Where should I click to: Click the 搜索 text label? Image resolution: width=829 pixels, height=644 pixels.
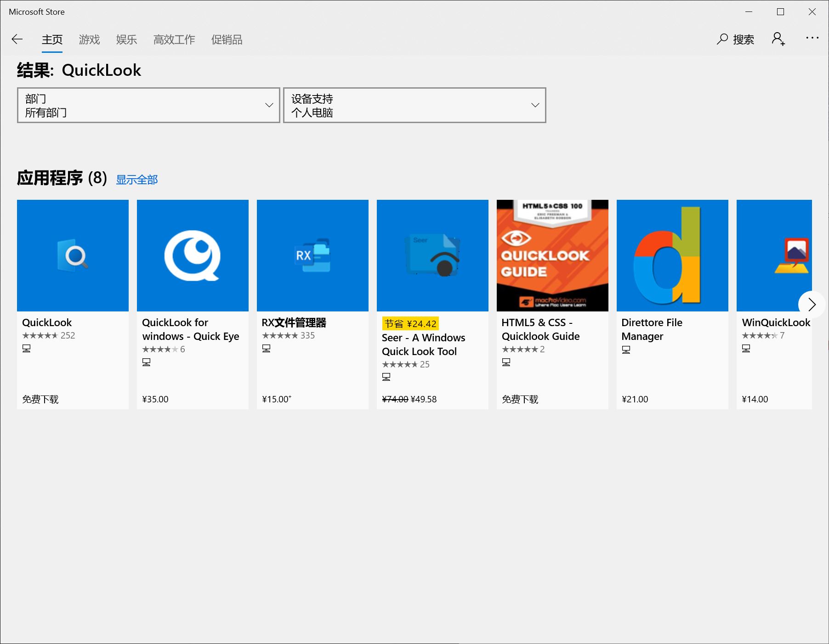pos(744,40)
